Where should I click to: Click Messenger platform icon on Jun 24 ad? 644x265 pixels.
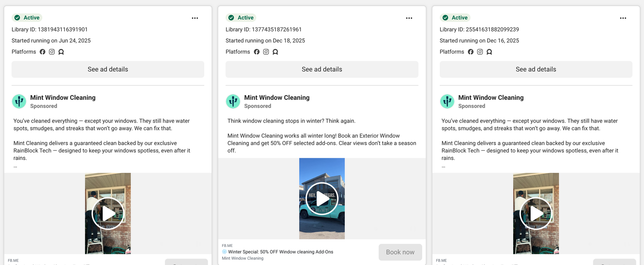coord(61,52)
